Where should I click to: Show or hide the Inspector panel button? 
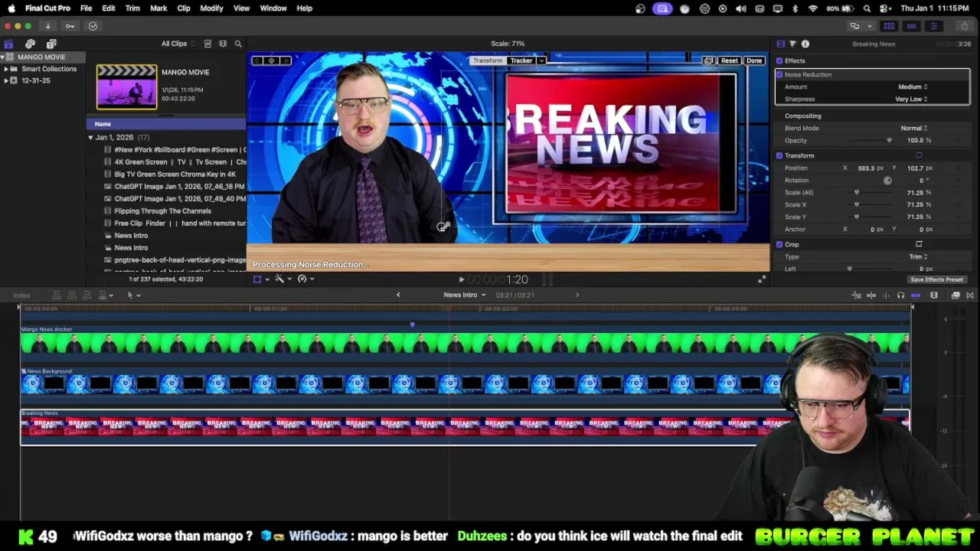click(x=933, y=26)
